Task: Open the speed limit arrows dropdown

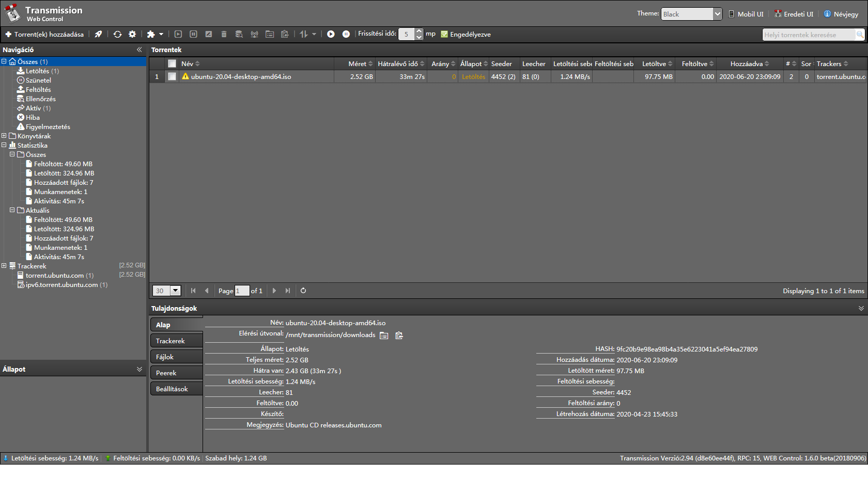Action: click(x=308, y=35)
